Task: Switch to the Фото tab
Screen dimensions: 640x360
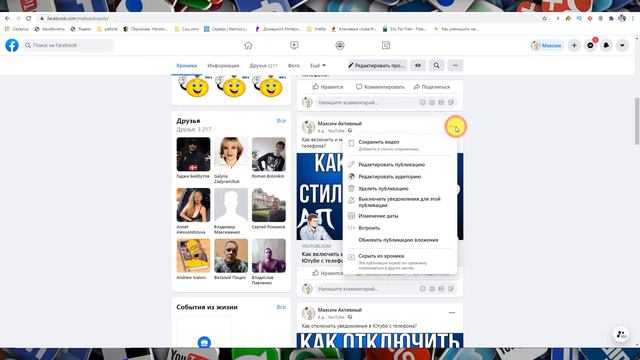Action: tap(293, 65)
